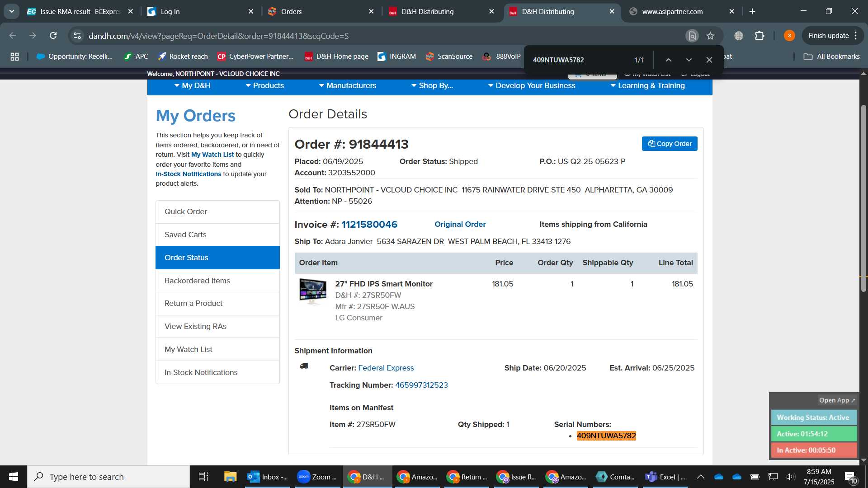Click the Windows taskbar search box
Screen dimensions: 868x488
click(108, 477)
